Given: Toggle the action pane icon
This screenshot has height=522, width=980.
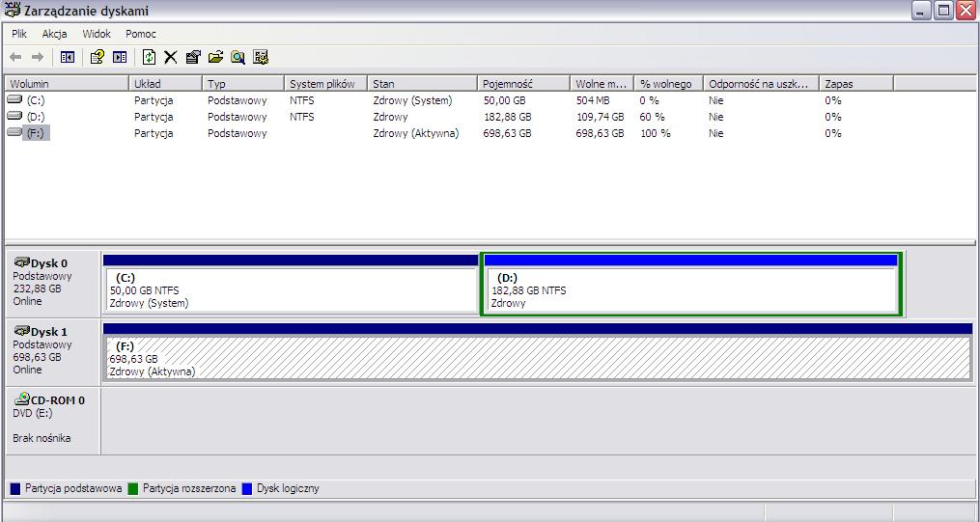Looking at the screenshot, I should (120, 58).
